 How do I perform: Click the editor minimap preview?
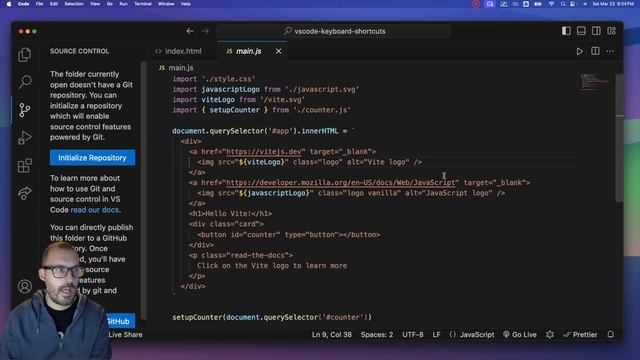[595, 82]
